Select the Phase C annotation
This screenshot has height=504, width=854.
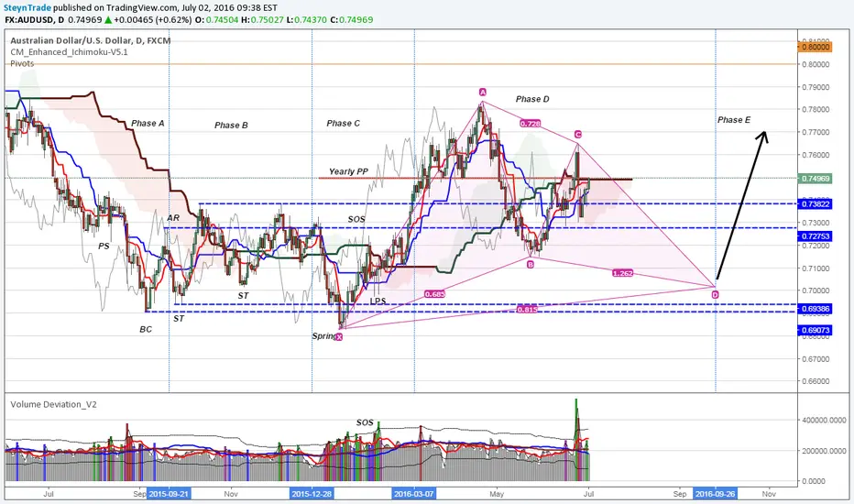click(x=343, y=123)
